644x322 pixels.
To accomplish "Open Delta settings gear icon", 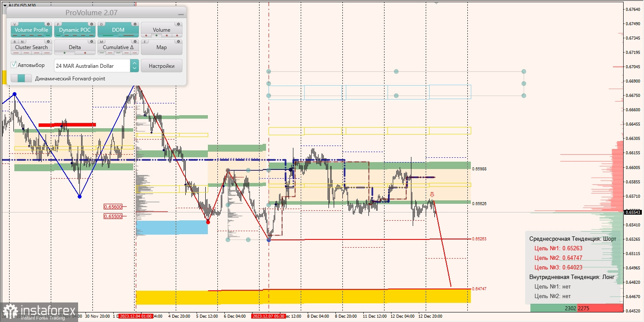I will (x=91, y=42).
